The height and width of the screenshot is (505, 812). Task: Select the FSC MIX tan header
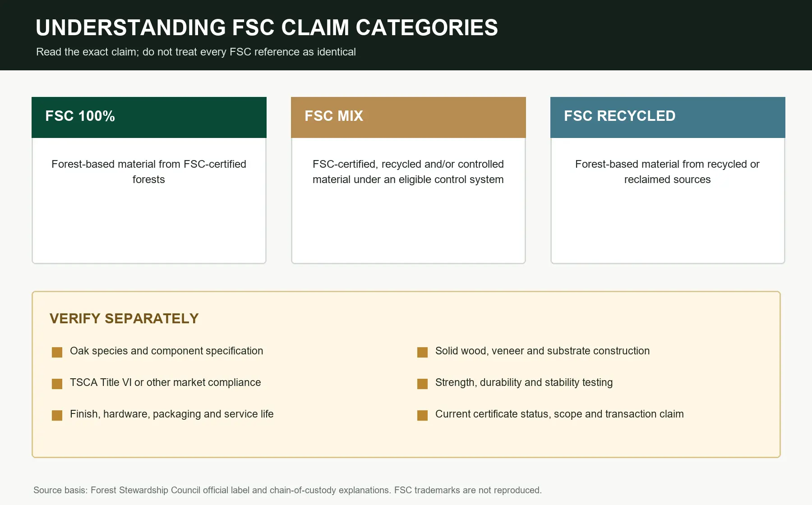click(408, 117)
